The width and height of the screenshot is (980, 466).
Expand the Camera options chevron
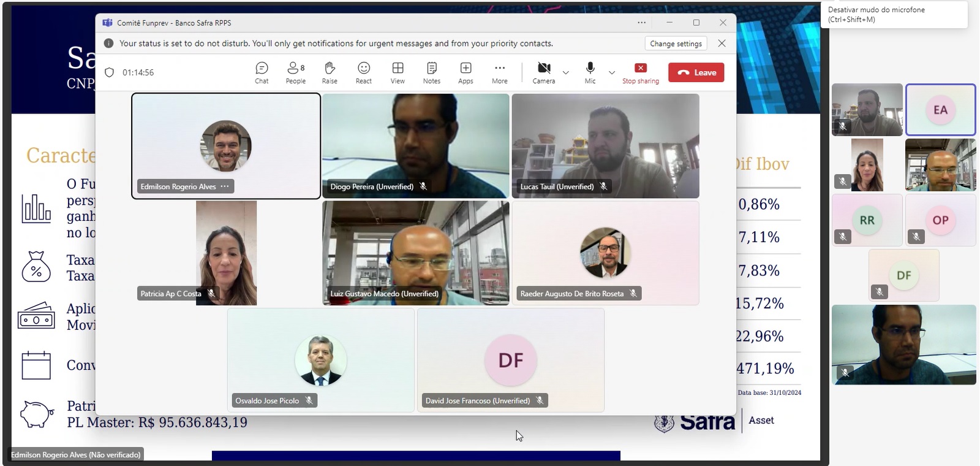pyautogui.click(x=566, y=73)
